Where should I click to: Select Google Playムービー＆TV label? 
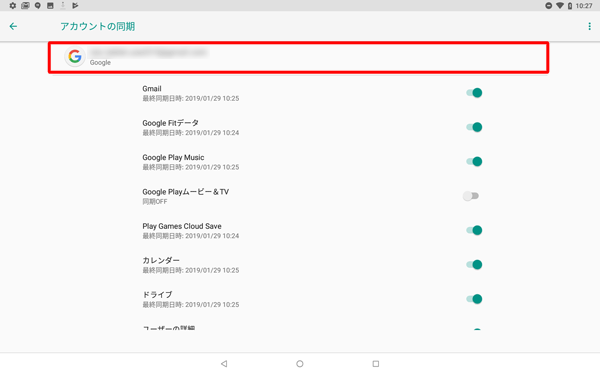pos(186,192)
